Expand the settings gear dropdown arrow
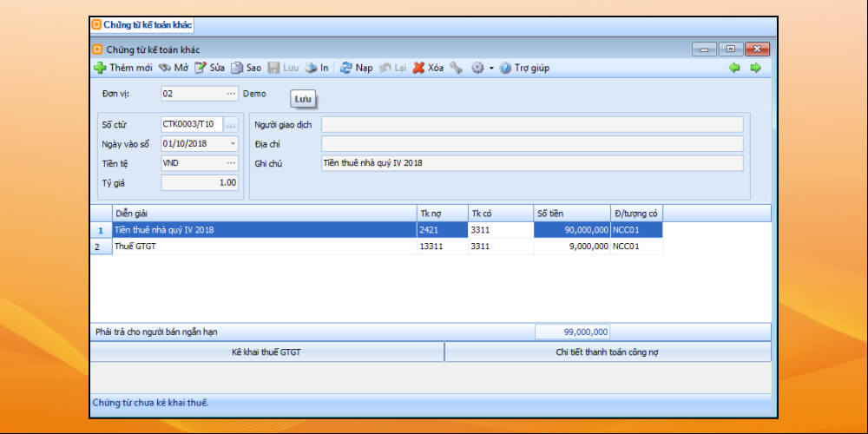Viewport: 868px width, 434px height. click(491, 68)
